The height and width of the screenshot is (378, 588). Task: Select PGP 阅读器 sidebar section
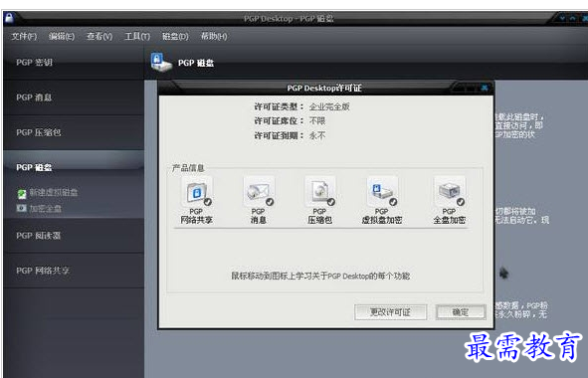coord(74,236)
